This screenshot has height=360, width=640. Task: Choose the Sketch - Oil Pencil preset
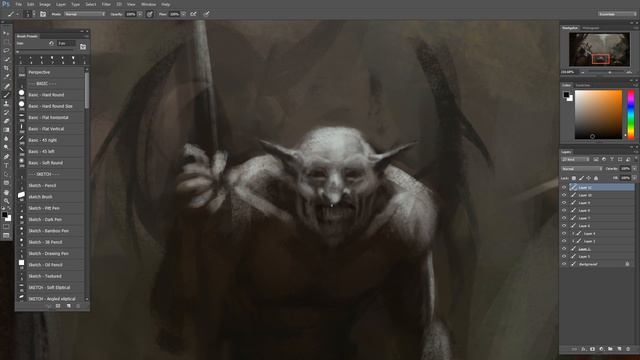point(51,265)
